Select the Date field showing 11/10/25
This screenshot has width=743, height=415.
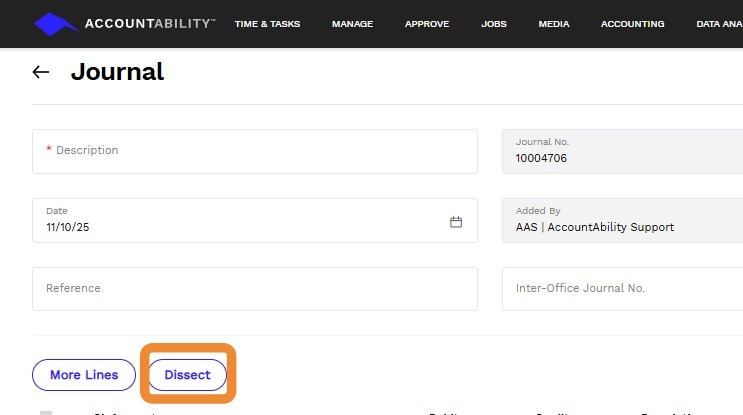(x=255, y=220)
